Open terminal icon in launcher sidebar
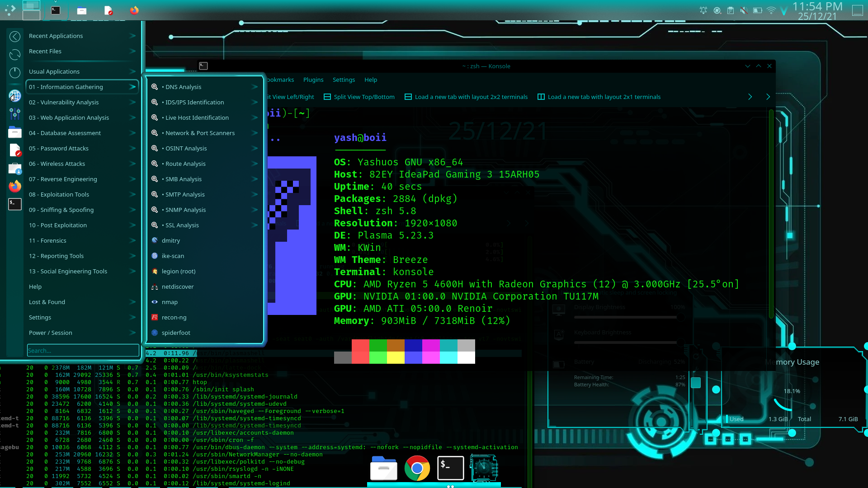 (x=15, y=204)
